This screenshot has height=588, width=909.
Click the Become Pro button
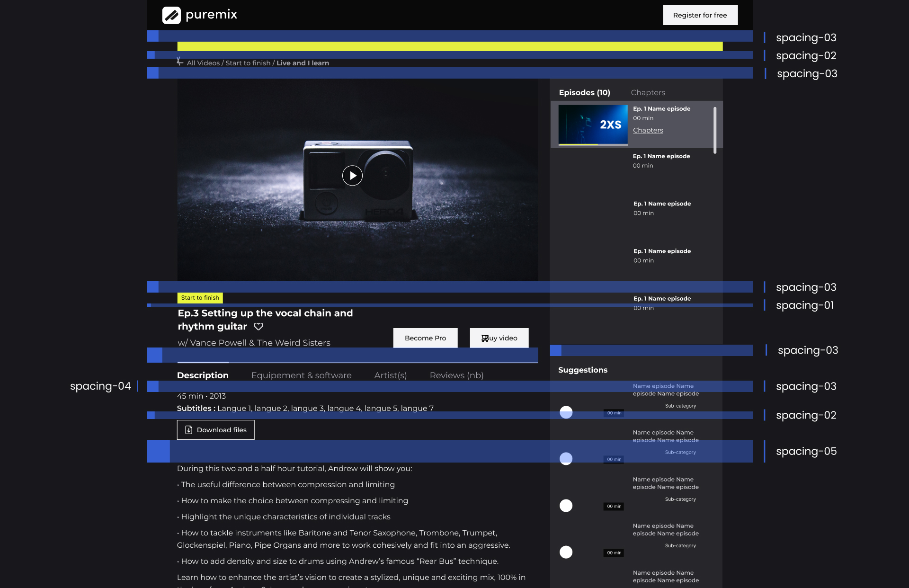(425, 338)
